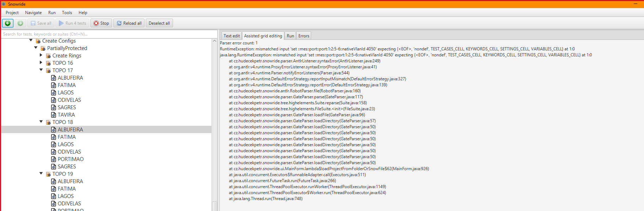Select the Create Rings tree item label

pos(67,56)
